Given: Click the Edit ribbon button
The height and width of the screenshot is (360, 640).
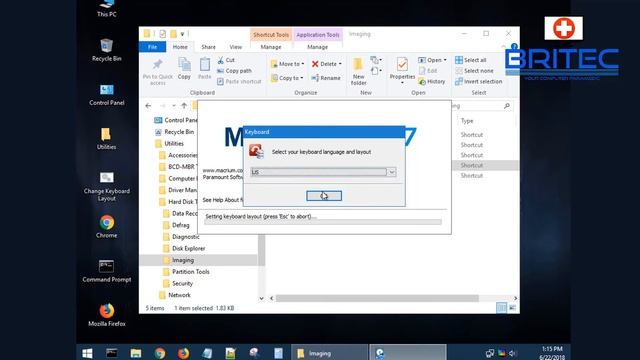Looking at the screenshot, I should [428, 71].
